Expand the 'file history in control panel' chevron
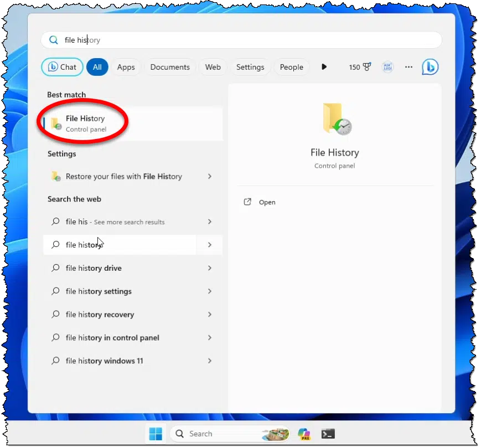Screen dimensions: 481x448 click(210, 338)
